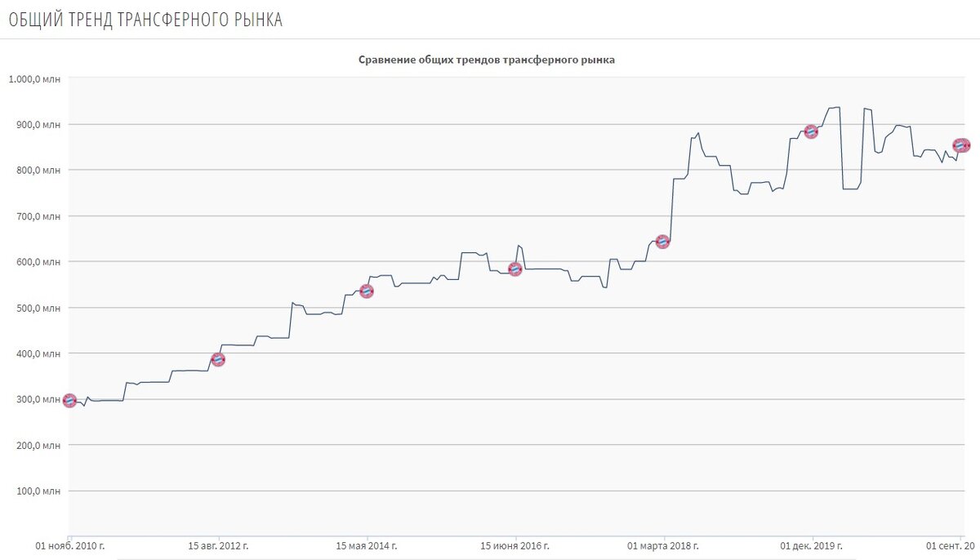Click the club marker near 01 марта 2018
Viewport: 980px width, 560px height.
coord(663,242)
